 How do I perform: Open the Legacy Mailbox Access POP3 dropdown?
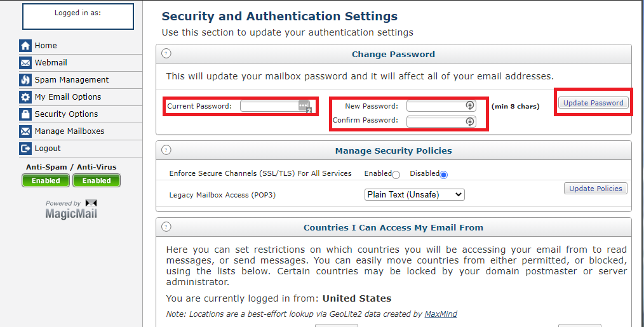click(415, 195)
